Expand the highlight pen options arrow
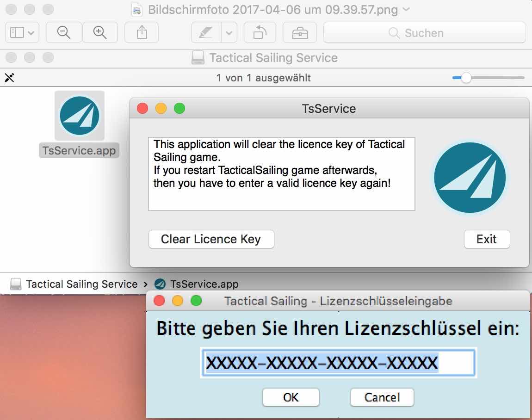The height and width of the screenshot is (420, 532). point(229,32)
